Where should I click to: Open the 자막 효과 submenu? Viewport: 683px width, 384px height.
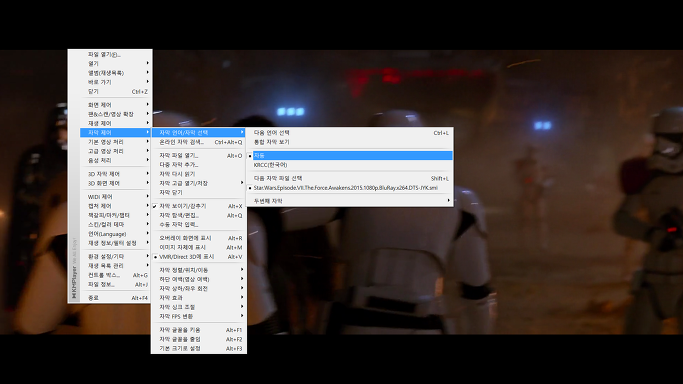tap(199, 298)
